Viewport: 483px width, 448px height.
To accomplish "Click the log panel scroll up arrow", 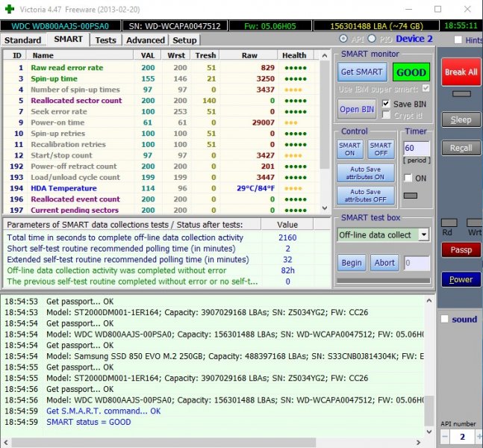I will 429,300.
